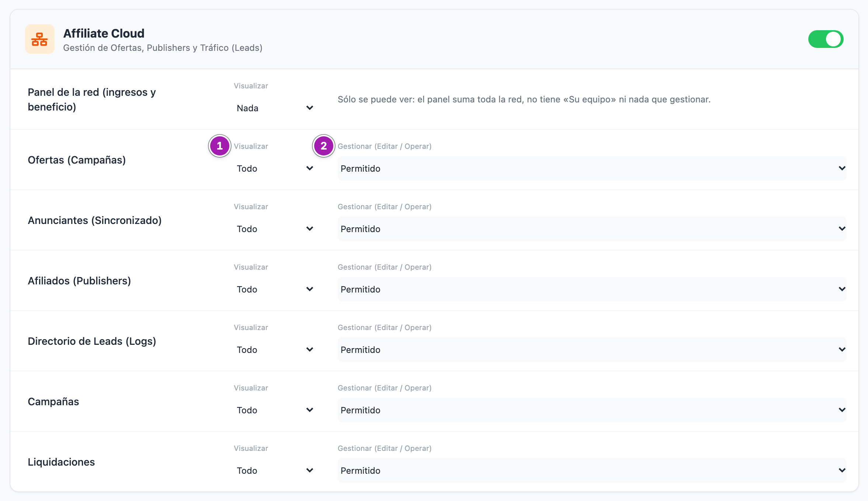Open Visualizar dropdown for Directorio de Leads
Screen dimensions: 868x501
pos(275,350)
